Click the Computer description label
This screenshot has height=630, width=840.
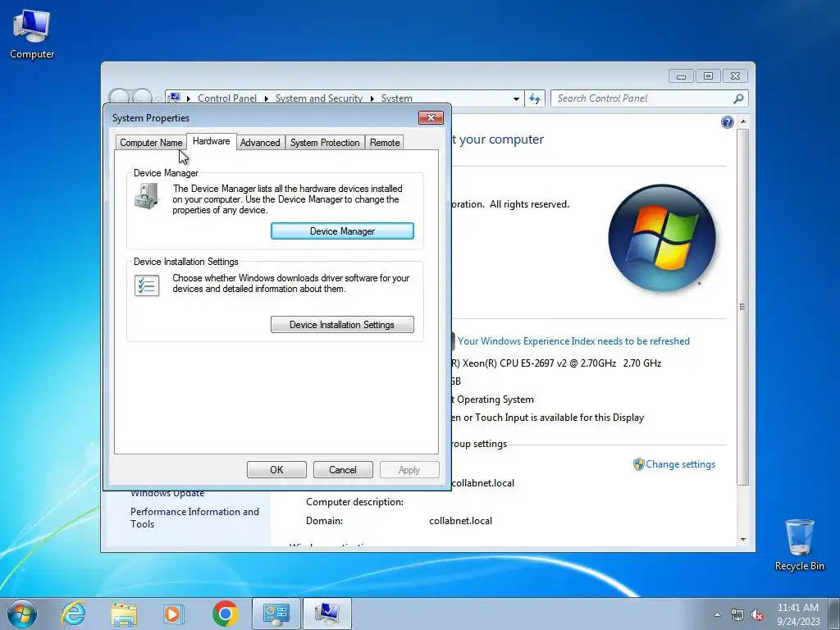(x=354, y=502)
